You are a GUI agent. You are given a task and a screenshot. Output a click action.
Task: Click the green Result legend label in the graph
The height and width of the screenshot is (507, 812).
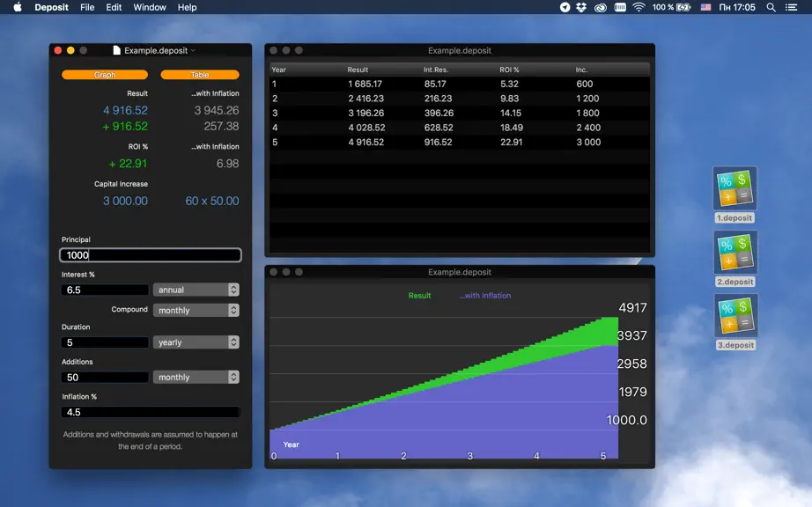[x=419, y=296]
